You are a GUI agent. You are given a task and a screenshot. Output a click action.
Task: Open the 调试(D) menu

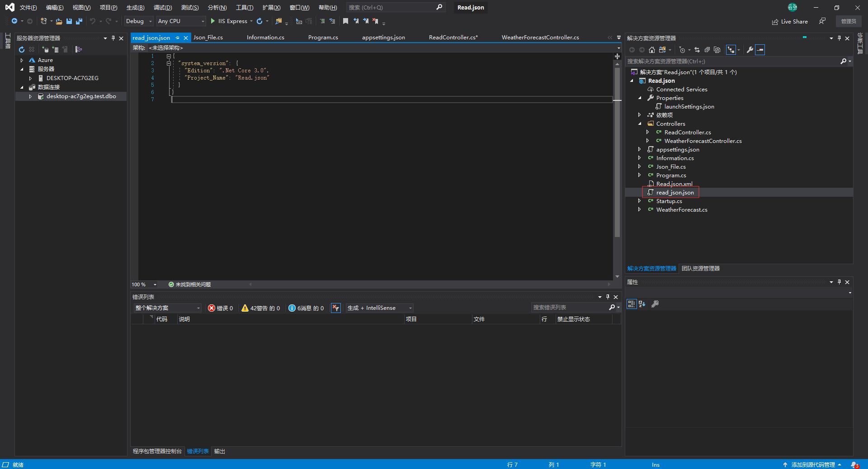(x=162, y=7)
